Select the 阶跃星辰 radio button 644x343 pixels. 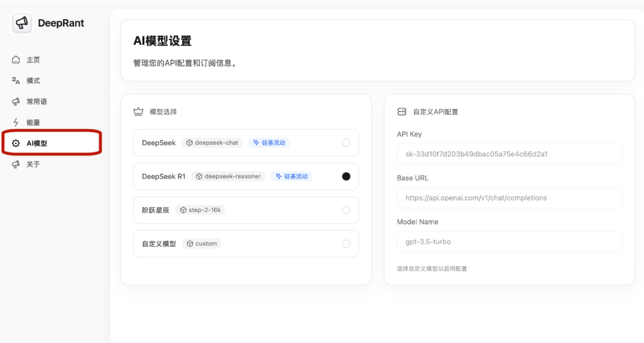pyautogui.click(x=346, y=210)
